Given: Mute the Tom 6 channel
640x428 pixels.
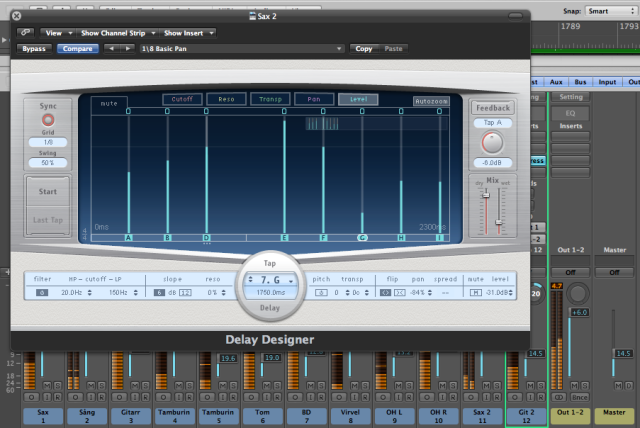Looking at the screenshot, I should click(x=267, y=386).
